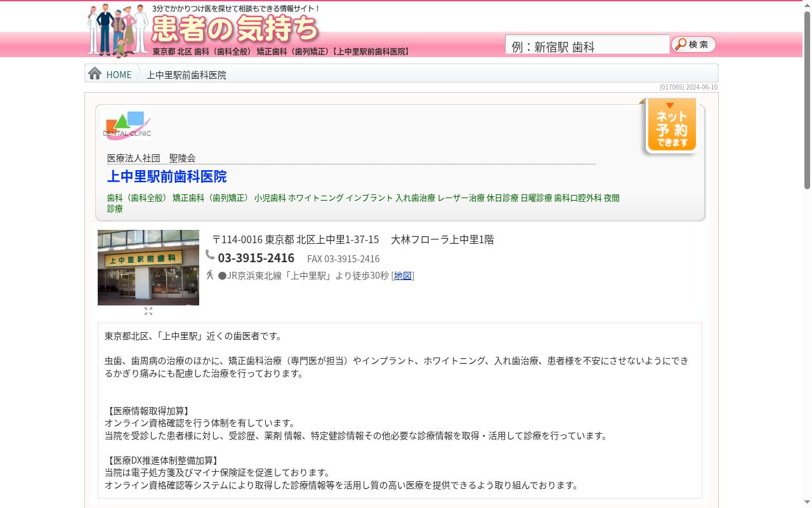Click the walking person access icon
The height and width of the screenshot is (508, 812).
pyautogui.click(x=210, y=275)
